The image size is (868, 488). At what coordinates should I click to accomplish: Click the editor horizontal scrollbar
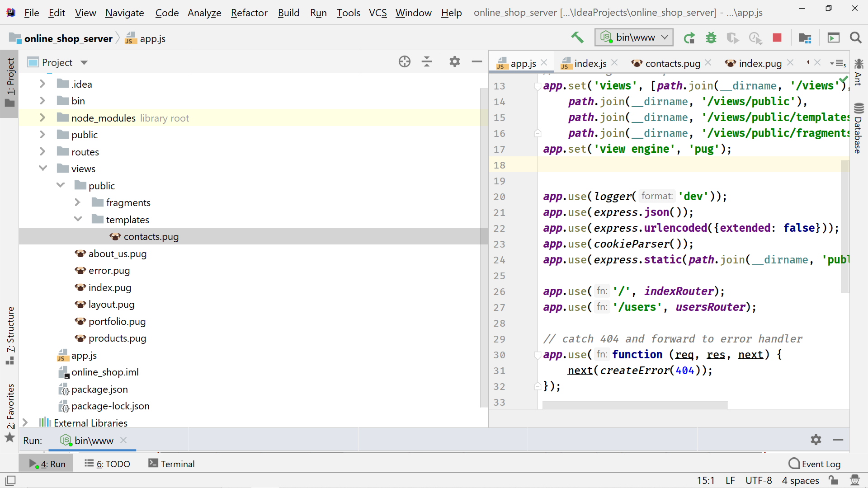(634, 405)
